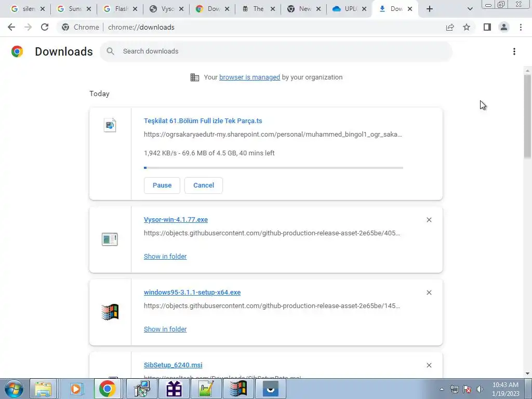This screenshot has height=399, width=532.
Task: Click the Search downloads field
Action: tap(276, 51)
